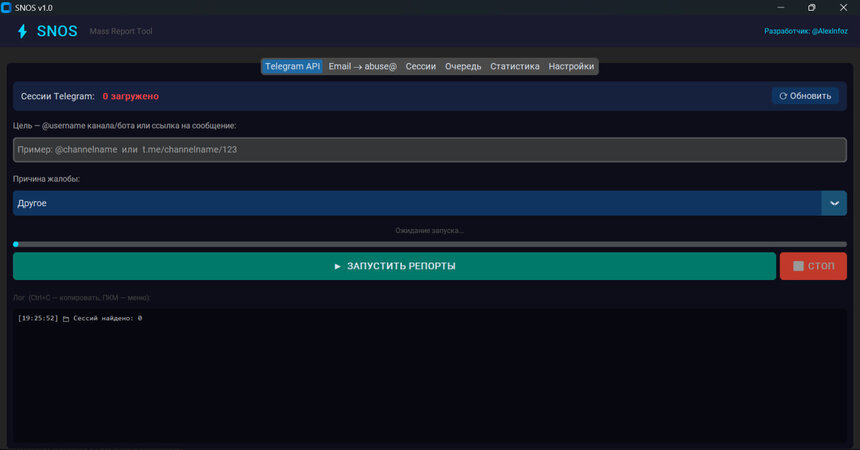The image size is (860, 450).
Task: Click the 'Причина жалобы:' label
Action: pyautogui.click(x=47, y=179)
